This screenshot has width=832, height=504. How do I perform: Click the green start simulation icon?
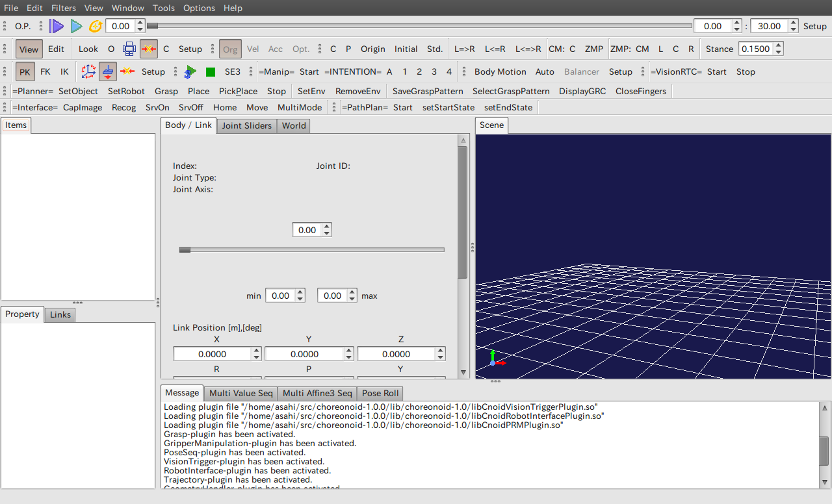pyautogui.click(x=190, y=71)
